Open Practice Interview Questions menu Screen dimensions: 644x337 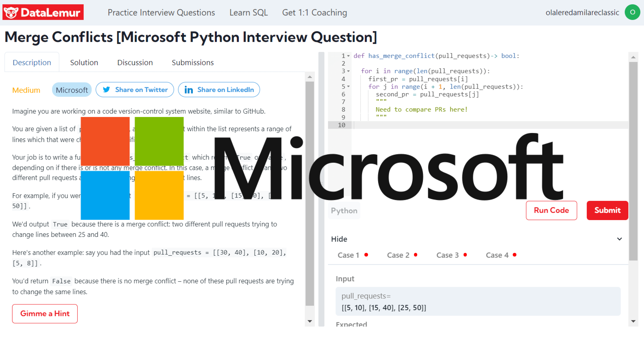click(161, 12)
